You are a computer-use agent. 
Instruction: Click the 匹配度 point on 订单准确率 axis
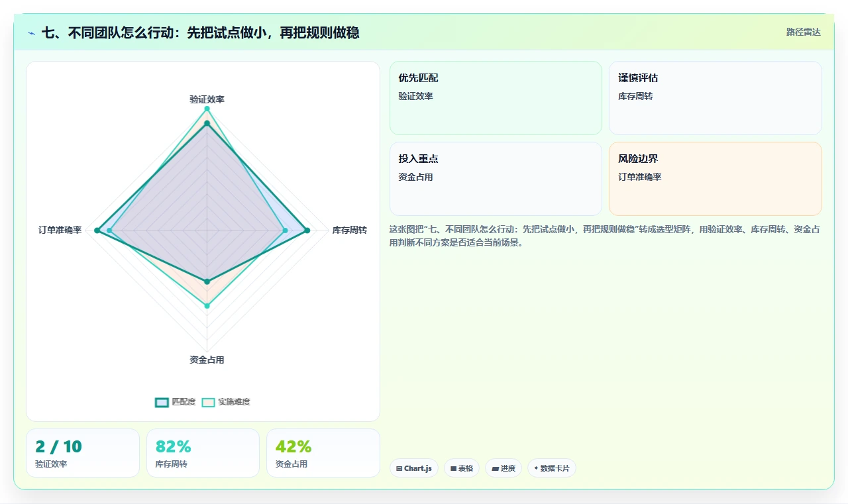(x=97, y=230)
